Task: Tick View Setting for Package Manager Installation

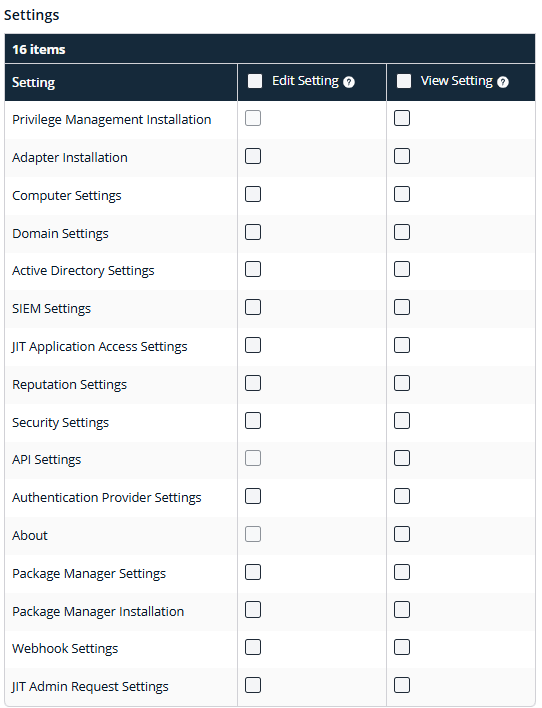Action: (x=402, y=610)
